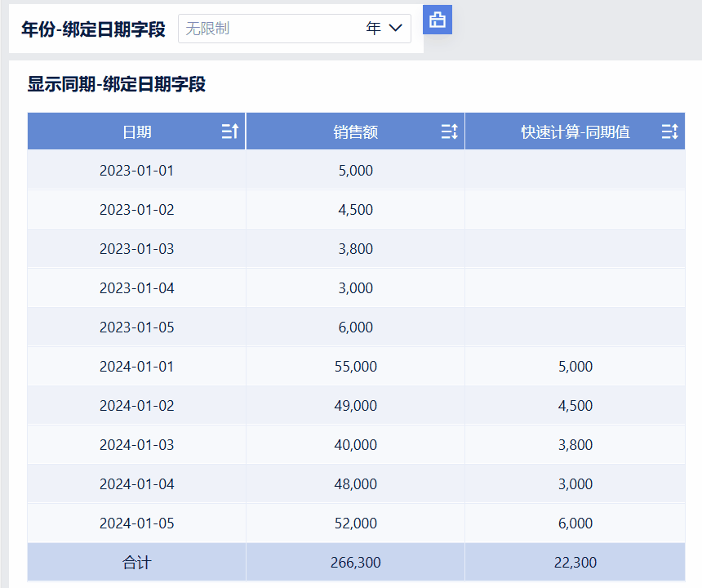Click same-period value 6,000 for 2024-01-05
This screenshot has width=702, height=588.
point(575,523)
